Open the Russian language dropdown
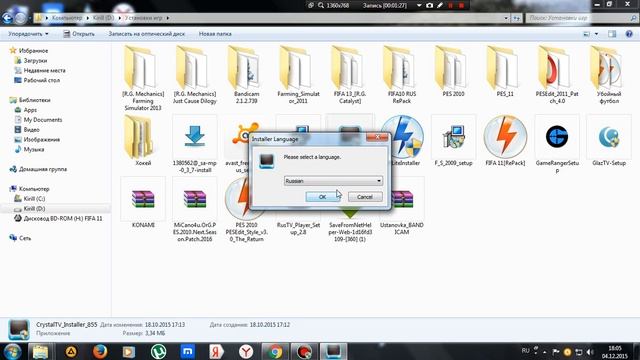Screen dimensions: 640x360 point(333,180)
